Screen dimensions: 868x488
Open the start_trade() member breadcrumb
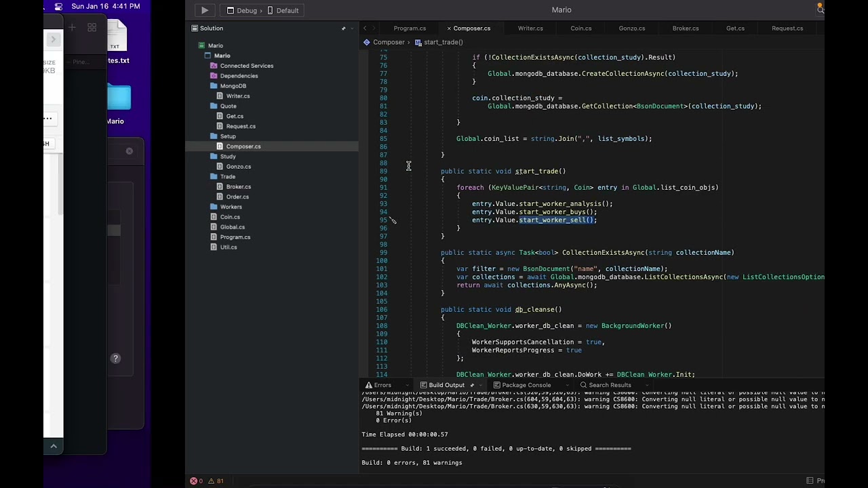tap(439, 42)
